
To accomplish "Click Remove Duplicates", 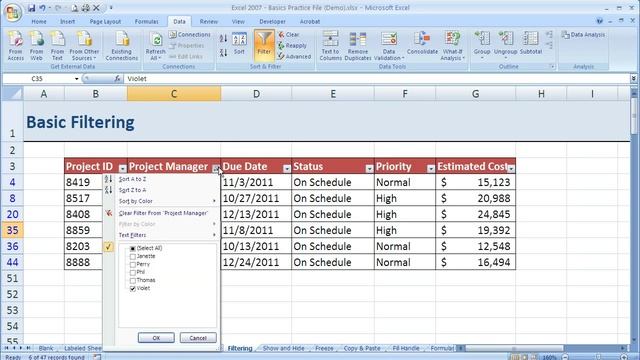I will coord(358,46).
